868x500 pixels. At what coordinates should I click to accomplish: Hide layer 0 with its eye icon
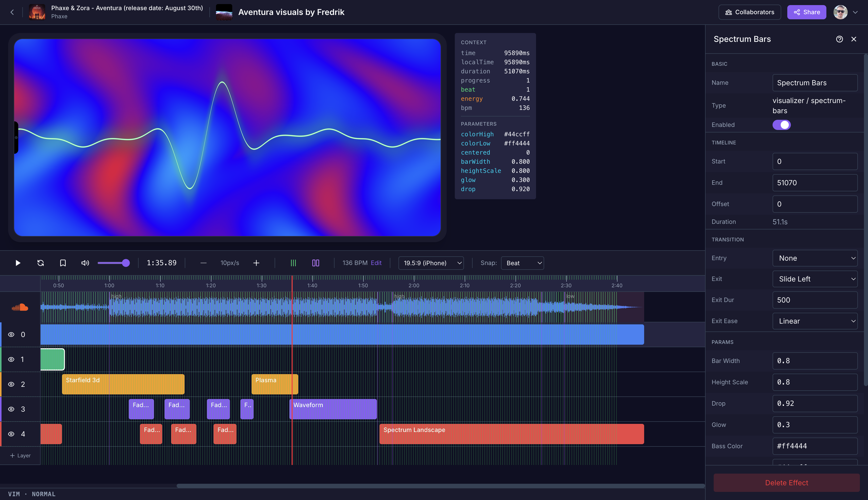(11, 334)
